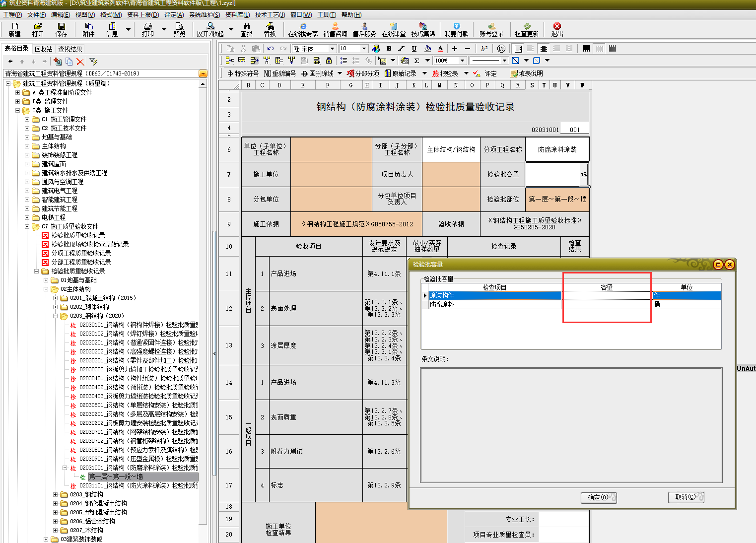The image size is (756, 543).
Task: Click the undo arrow icon
Action: (x=270, y=49)
